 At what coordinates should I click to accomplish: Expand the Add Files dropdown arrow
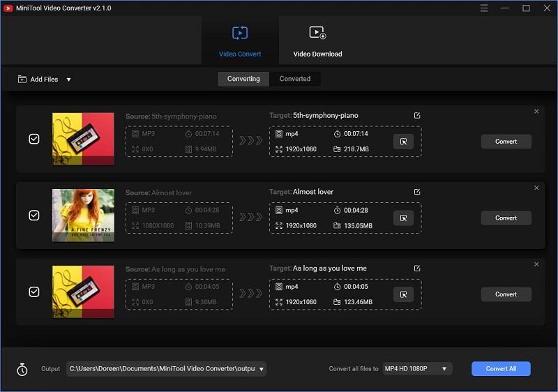68,80
